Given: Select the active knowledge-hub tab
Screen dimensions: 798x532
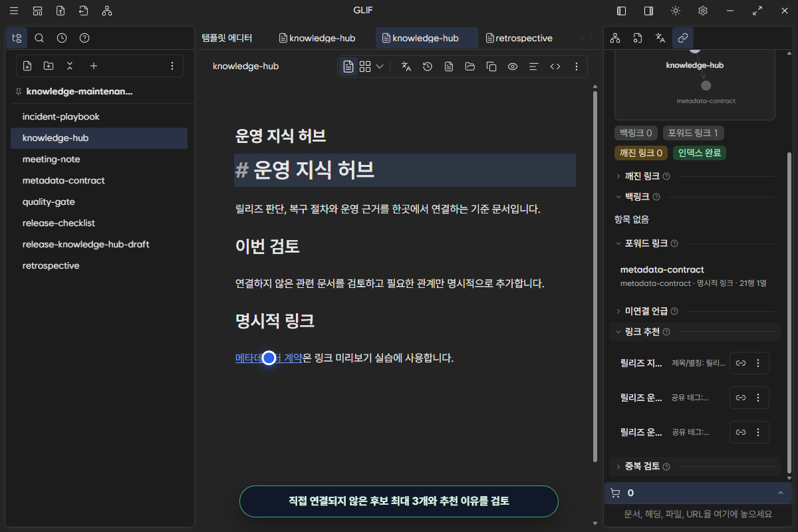Looking at the screenshot, I should (x=426, y=38).
